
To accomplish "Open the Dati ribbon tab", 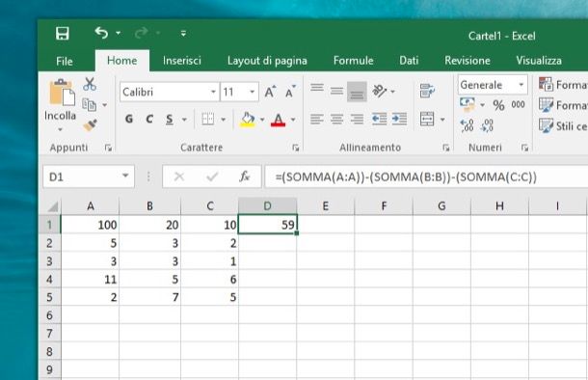I will 409,61.
